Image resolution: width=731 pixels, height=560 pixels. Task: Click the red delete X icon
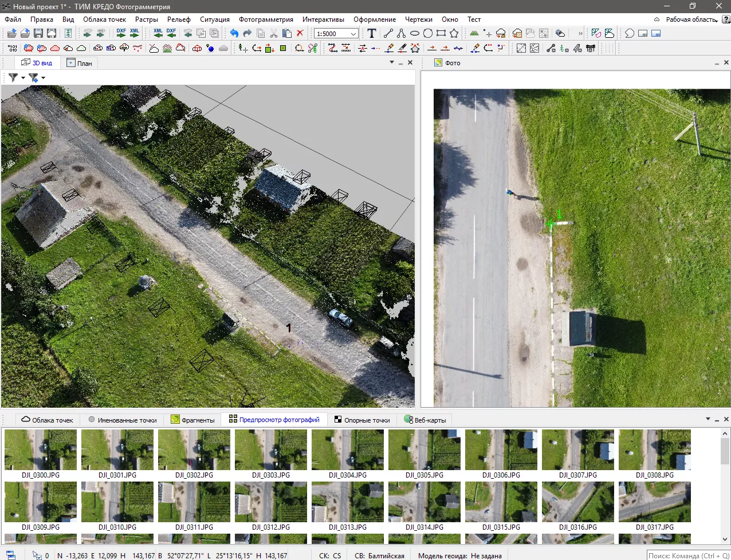300,34
